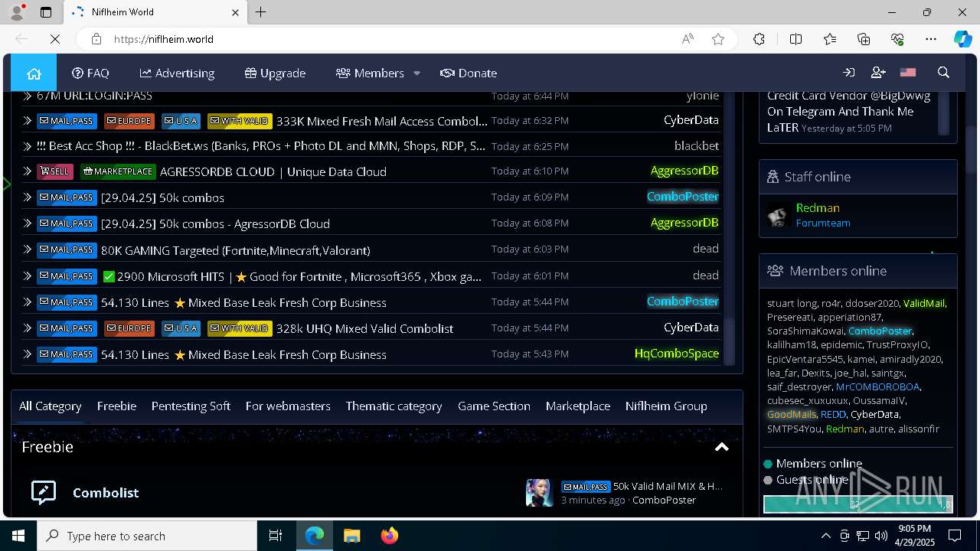Open the log in arrow icon
The width and height of the screenshot is (980, 551).
click(x=848, y=73)
